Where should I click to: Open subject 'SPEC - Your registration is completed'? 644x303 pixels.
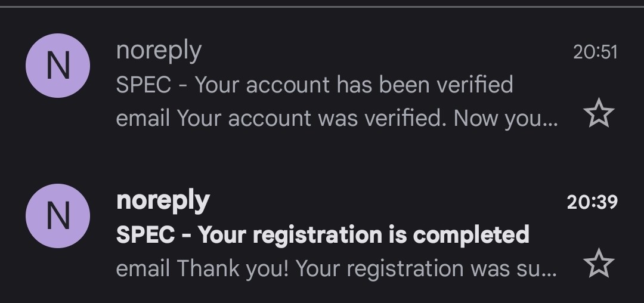point(323,234)
